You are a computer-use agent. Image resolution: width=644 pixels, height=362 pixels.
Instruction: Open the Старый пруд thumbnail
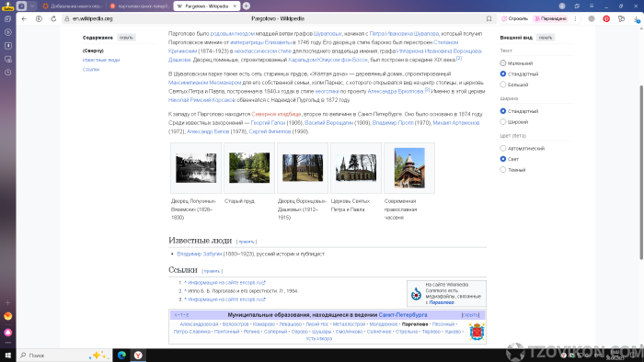point(249,167)
